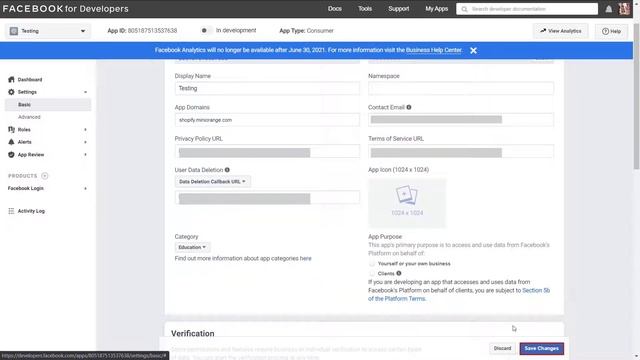
Task: Expand the App Review section arrow
Action: point(85,155)
